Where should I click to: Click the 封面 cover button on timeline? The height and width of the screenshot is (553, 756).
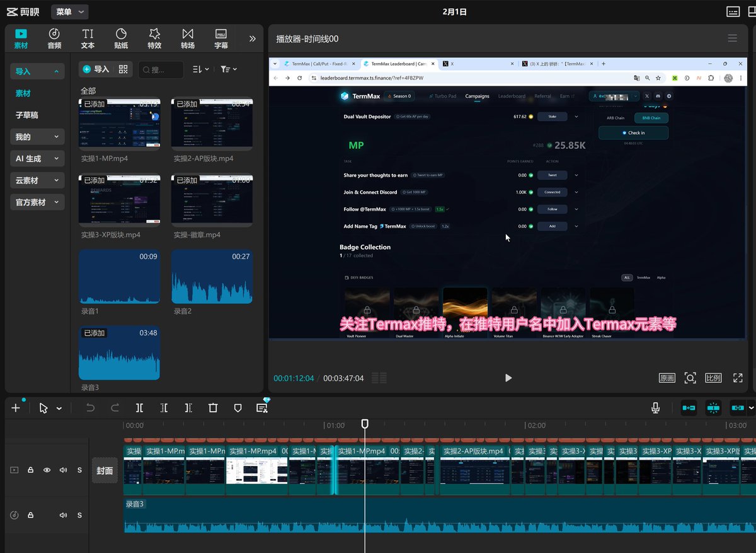coord(105,470)
